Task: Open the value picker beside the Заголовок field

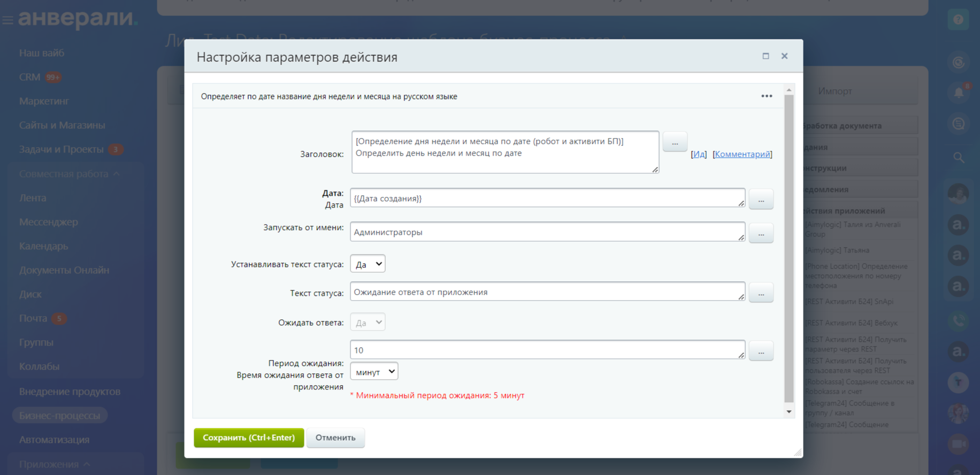Action: (x=675, y=143)
